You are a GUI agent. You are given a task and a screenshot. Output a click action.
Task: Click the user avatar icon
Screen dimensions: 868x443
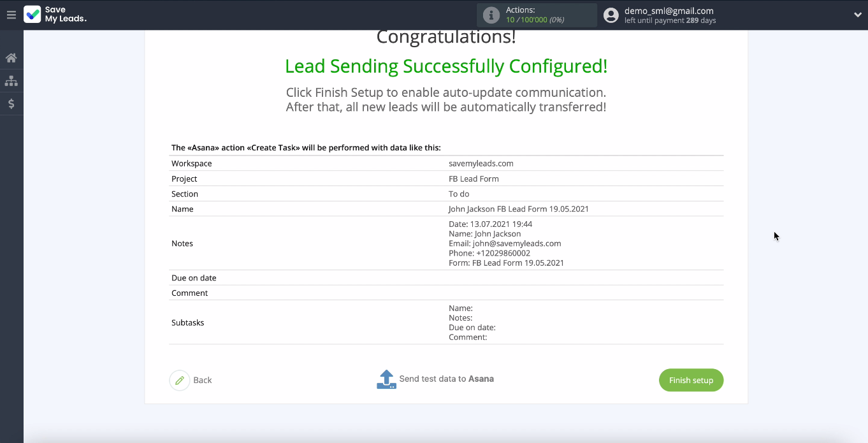611,15
